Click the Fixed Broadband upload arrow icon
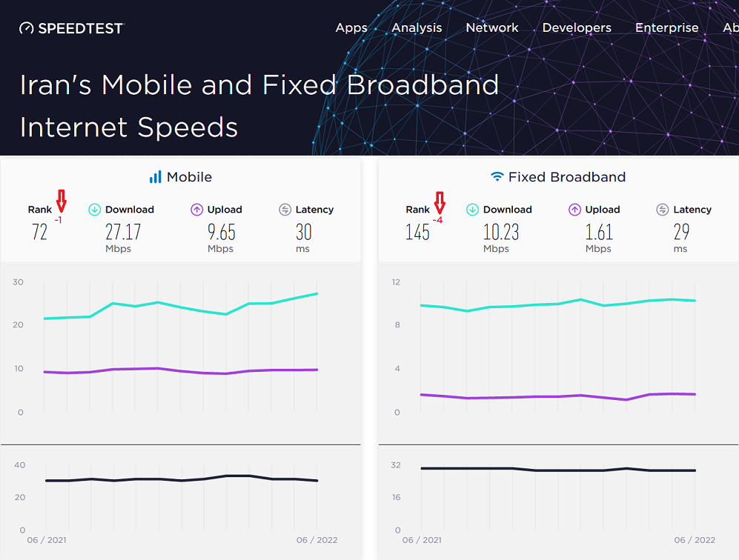Viewport: 739px width, 560px height. 574,210
